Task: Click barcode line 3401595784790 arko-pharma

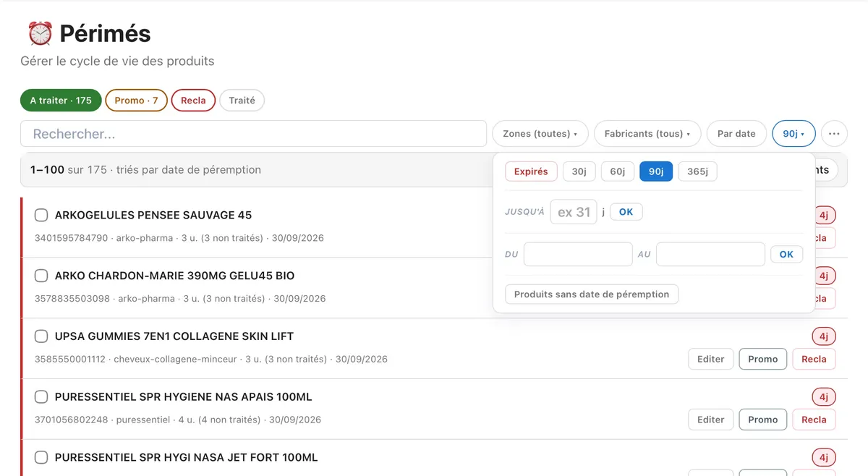Action: 179,238
